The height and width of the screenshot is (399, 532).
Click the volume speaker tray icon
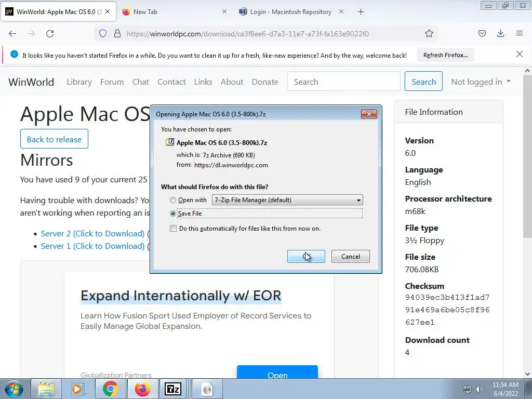[480, 389]
